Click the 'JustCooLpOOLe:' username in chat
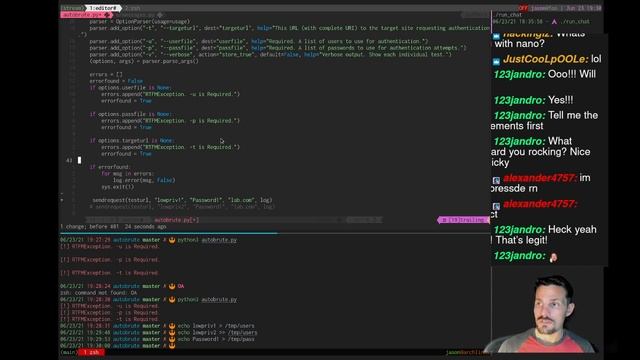The width and height of the screenshot is (640, 360). coord(545,59)
